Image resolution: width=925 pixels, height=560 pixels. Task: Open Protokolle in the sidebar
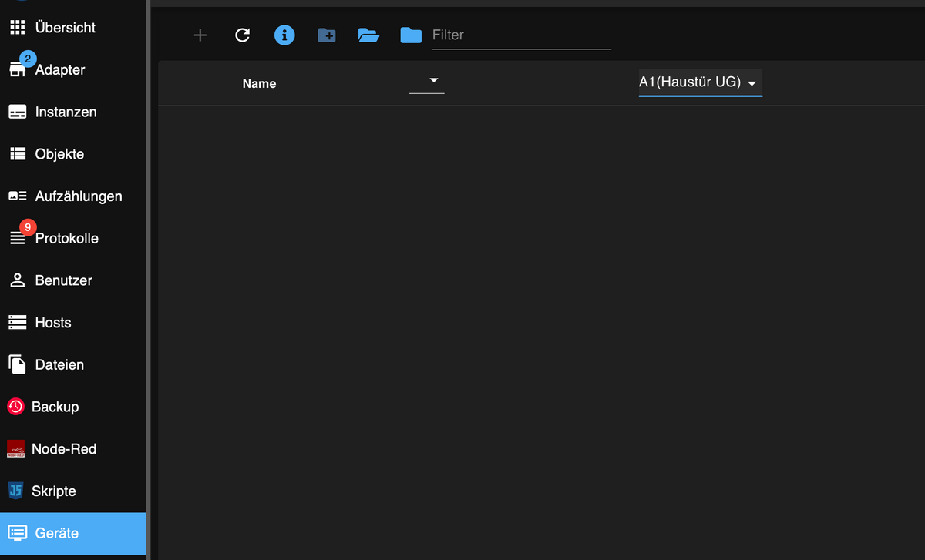point(73,238)
